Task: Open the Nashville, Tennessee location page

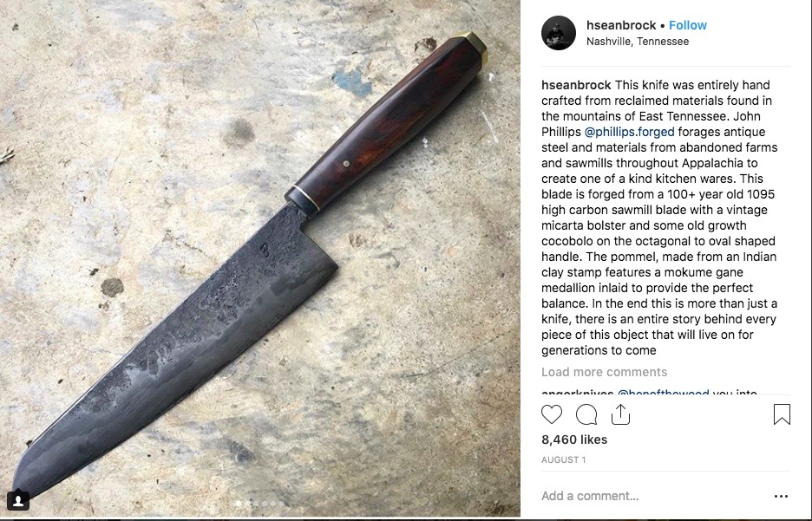Action: tap(638, 42)
